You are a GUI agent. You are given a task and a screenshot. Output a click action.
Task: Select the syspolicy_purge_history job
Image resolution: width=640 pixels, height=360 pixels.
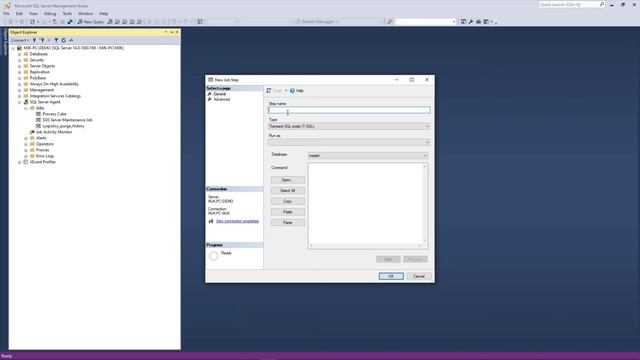[63, 126]
